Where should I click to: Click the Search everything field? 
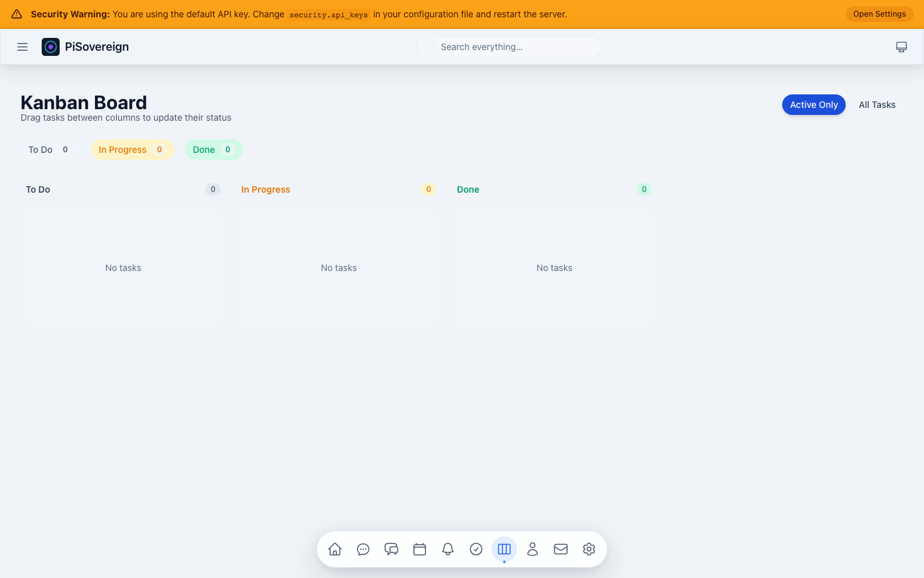(509, 46)
